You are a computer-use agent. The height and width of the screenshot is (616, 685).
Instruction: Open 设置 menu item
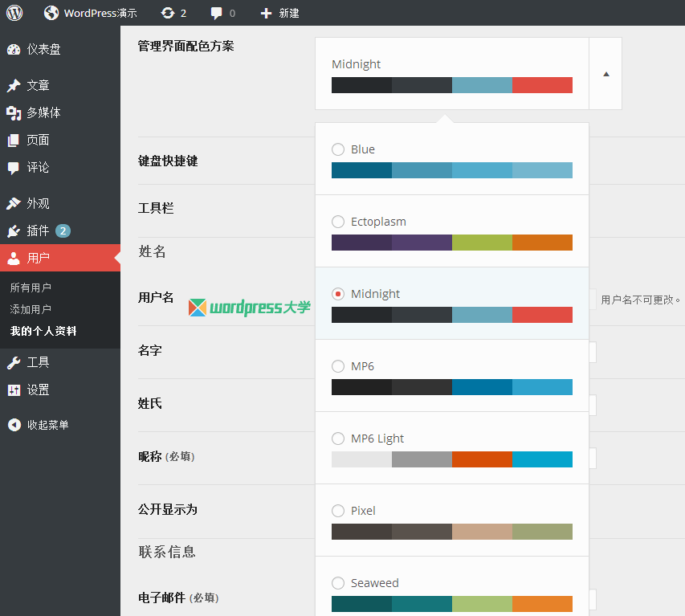click(38, 390)
